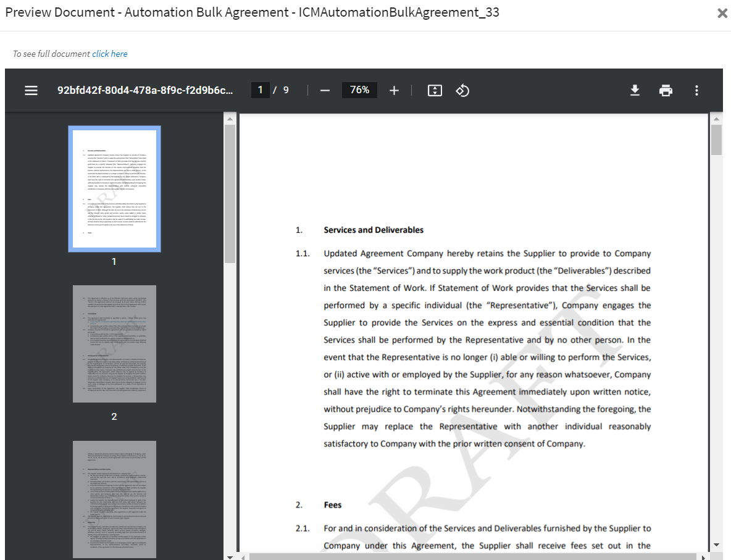
Task: Select page 1 thumbnail
Action: click(x=114, y=189)
